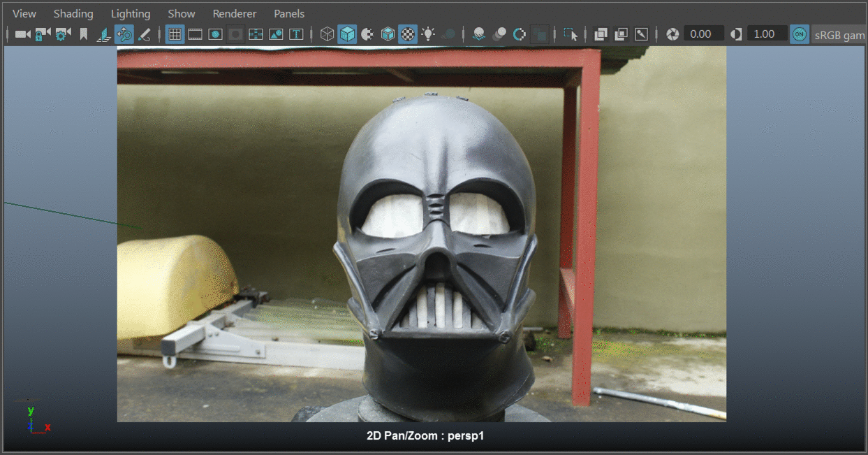The width and height of the screenshot is (868, 455).
Task: Click the Use Default Material icon
Action: pyautogui.click(x=368, y=34)
